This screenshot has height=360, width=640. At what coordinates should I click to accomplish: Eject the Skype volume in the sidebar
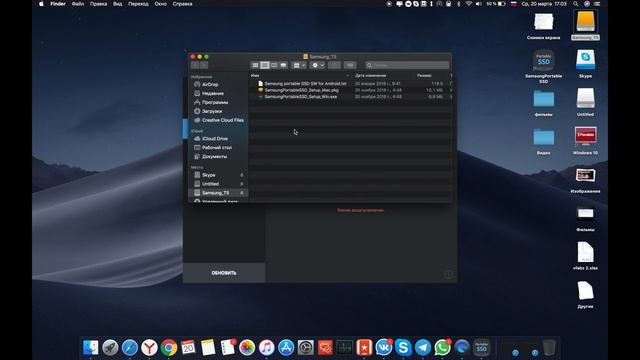pos(242,175)
